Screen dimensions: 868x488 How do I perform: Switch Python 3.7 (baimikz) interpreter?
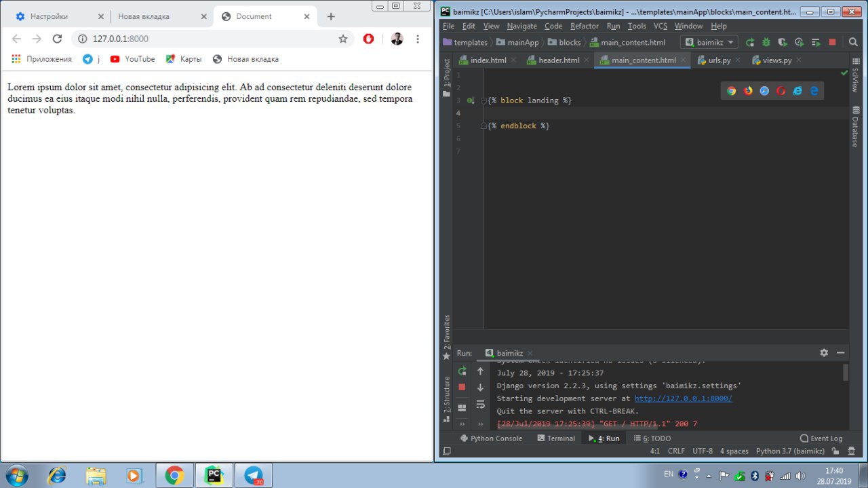pos(790,451)
